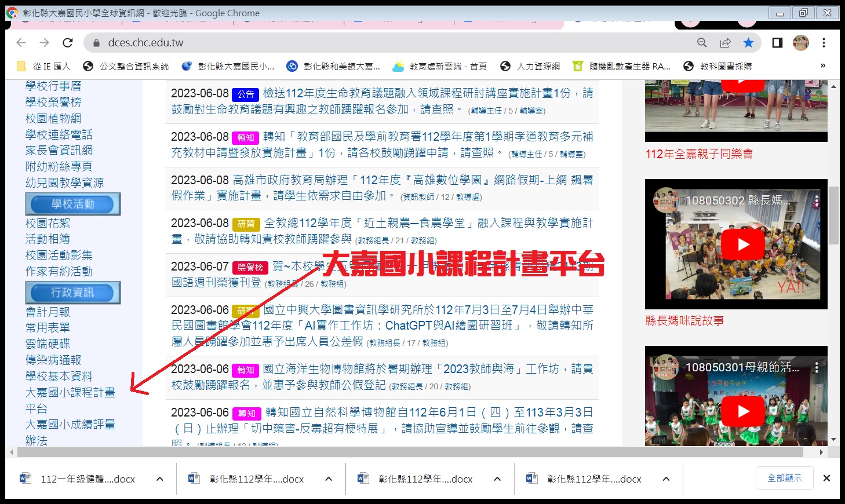Viewport: 845px width, 504px height.
Task: Reload the current page
Action: 68,43
